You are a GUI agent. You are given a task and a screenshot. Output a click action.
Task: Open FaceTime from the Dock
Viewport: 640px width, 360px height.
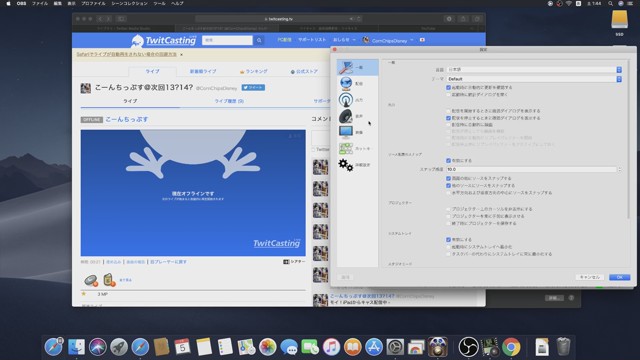(x=310, y=347)
